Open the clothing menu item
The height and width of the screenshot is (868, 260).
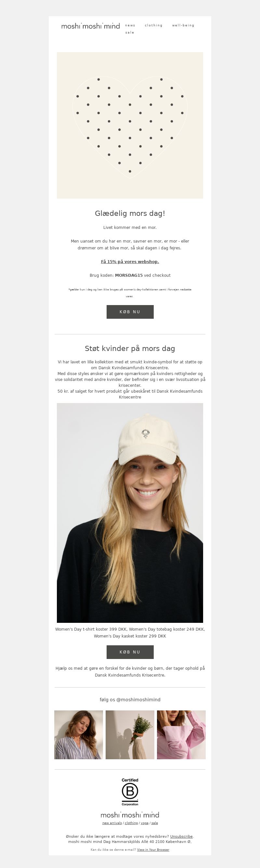point(154,25)
